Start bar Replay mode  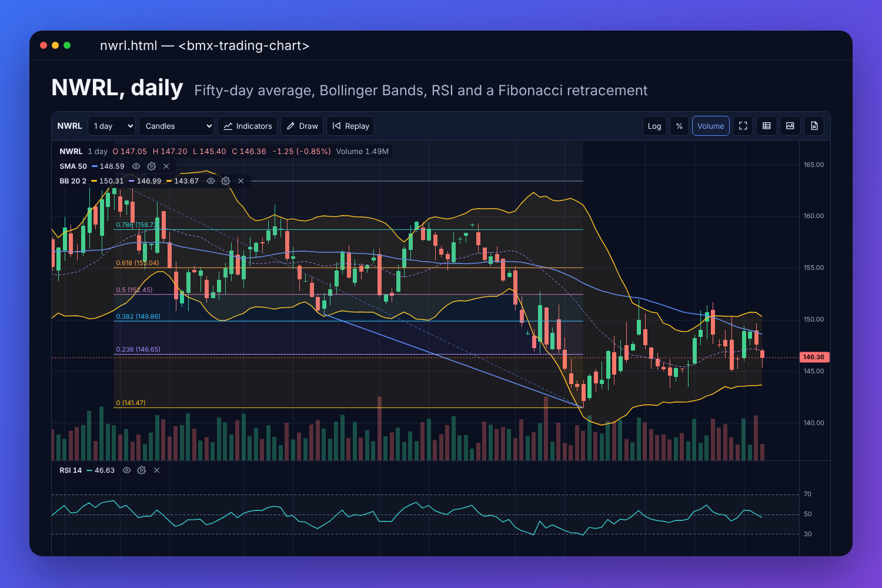[x=350, y=126]
